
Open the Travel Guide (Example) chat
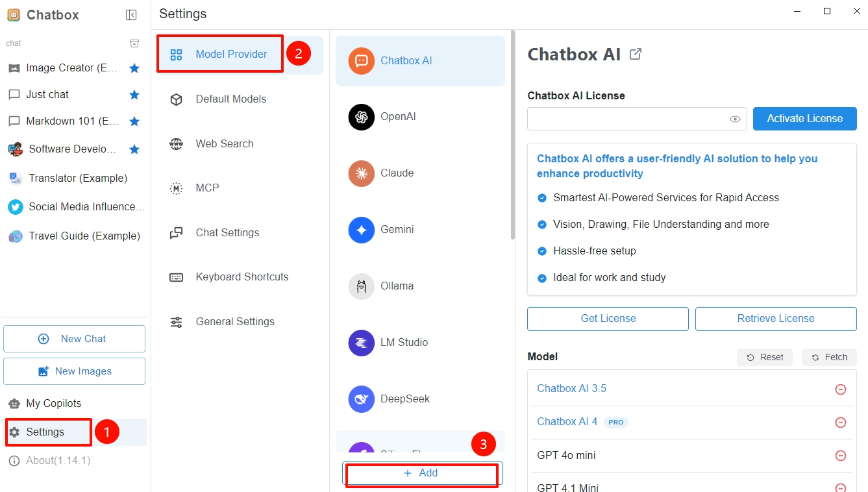tap(75, 236)
